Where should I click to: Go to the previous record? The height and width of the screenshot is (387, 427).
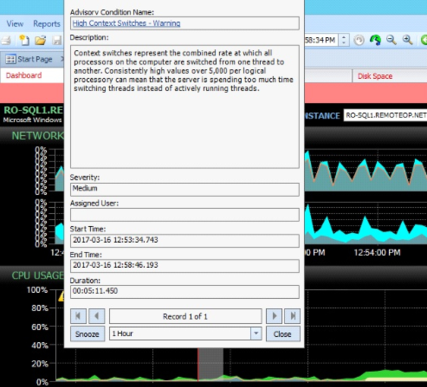pyautogui.click(x=97, y=316)
